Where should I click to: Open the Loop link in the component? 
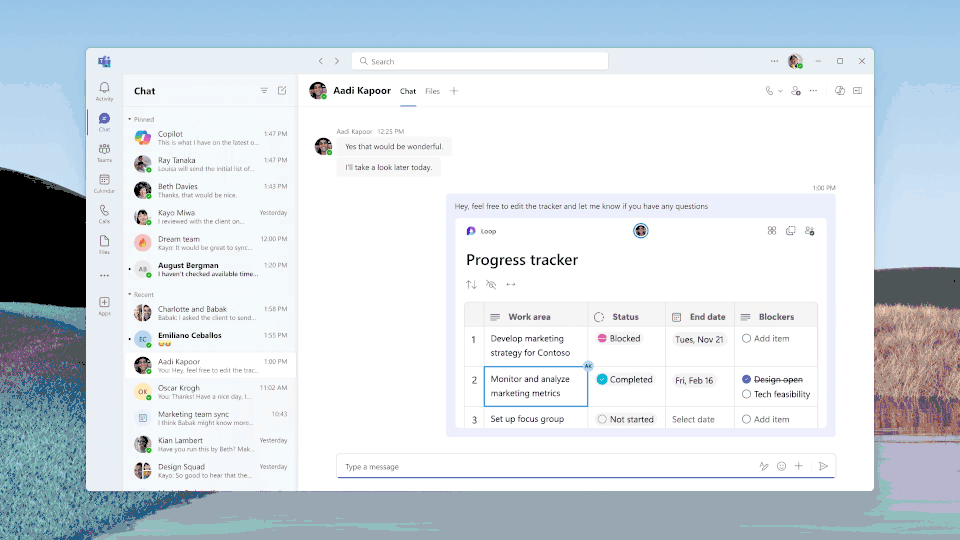click(x=482, y=231)
